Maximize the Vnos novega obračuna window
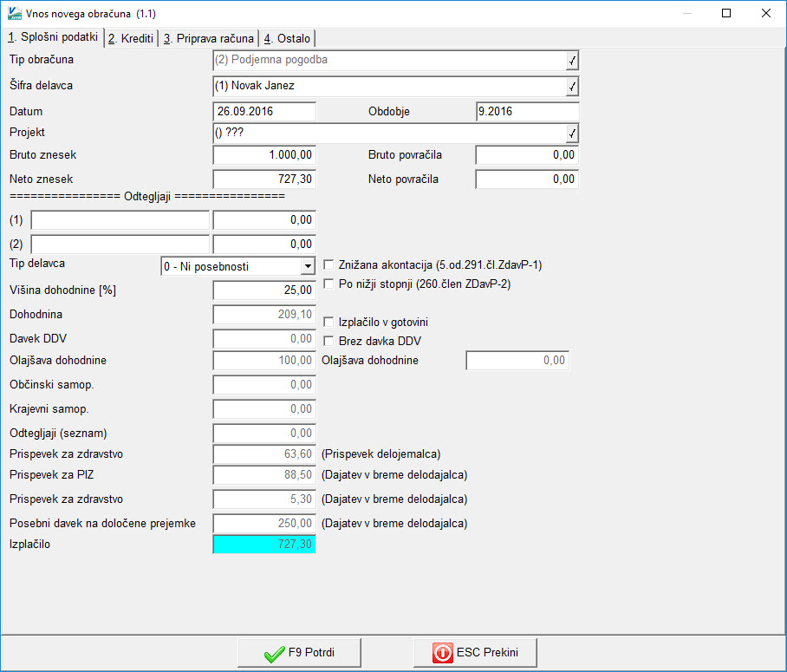787x672 pixels. 726,13
